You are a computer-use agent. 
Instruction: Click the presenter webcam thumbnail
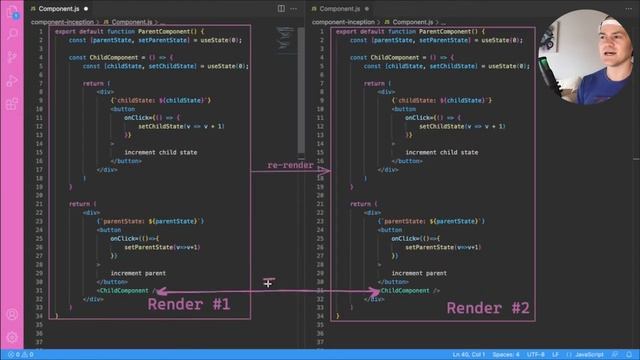[586, 57]
